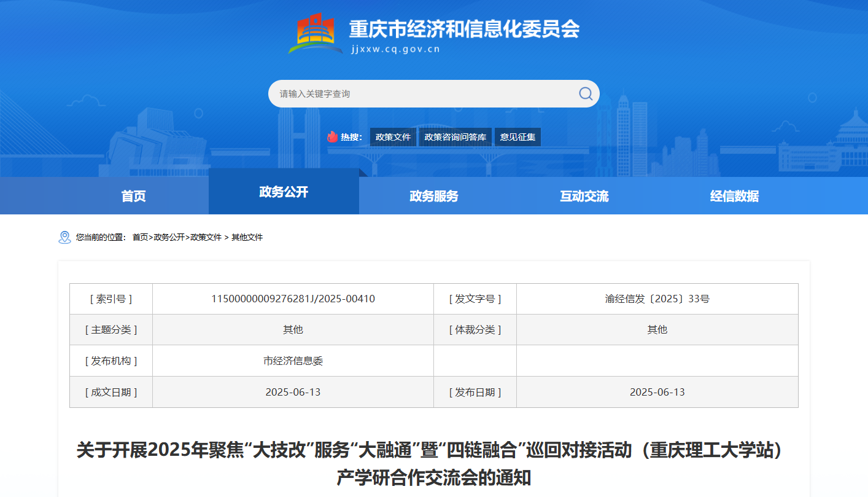Click the document number 渝经信发〔2025〕33号 cell
Viewport: 868px width, 497px height.
[657, 299]
